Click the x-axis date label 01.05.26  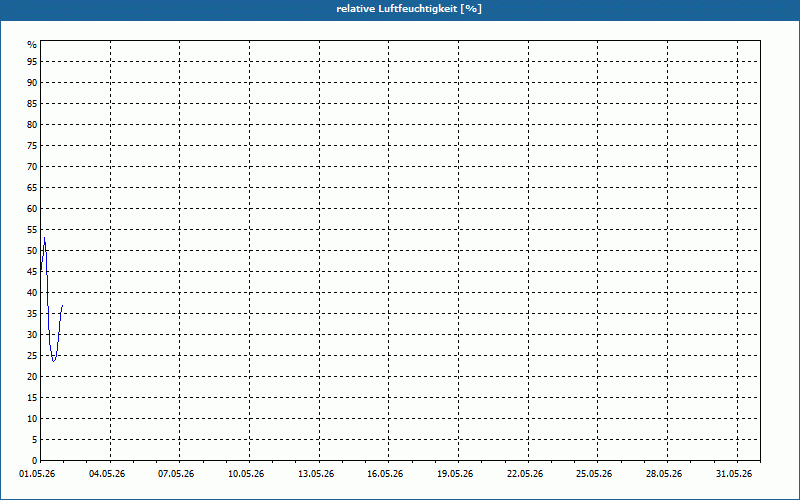click(x=37, y=474)
